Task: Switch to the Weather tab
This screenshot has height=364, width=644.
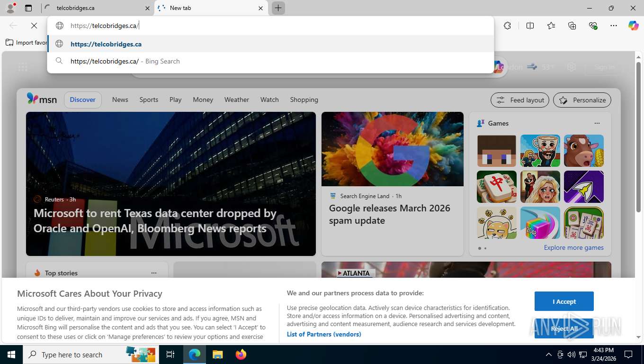Action: coord(237,100)
